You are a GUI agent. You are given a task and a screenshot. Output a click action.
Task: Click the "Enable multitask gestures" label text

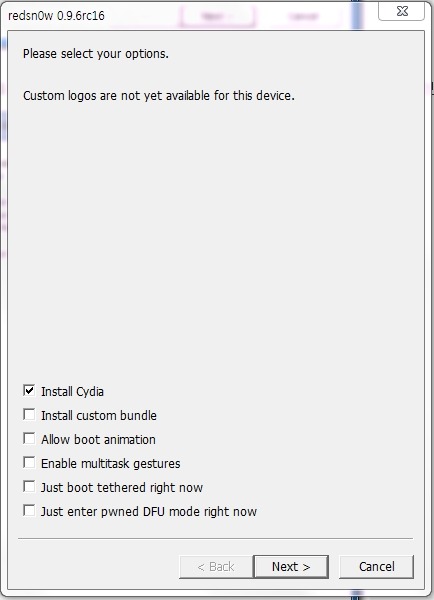pos(111,464)
